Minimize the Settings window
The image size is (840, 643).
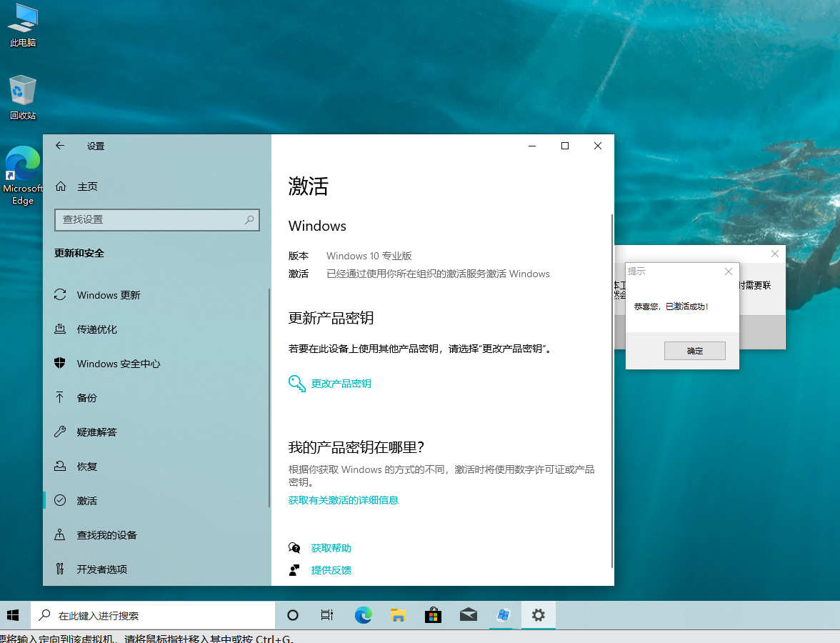point(532,146)
